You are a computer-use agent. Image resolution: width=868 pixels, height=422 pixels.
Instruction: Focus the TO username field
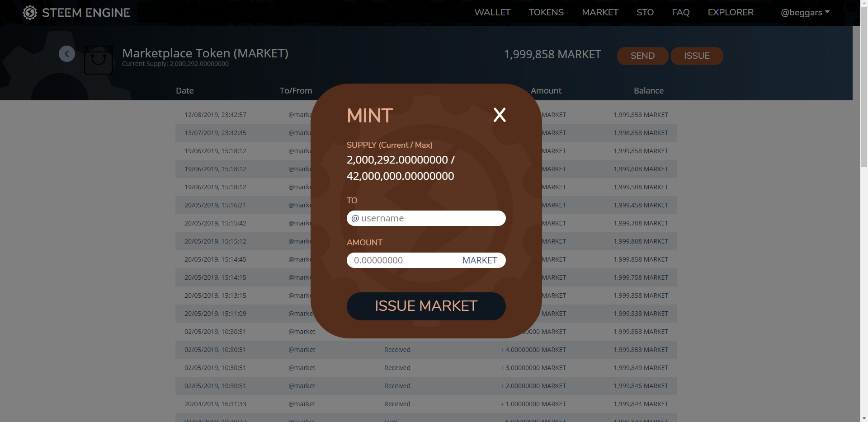[x=426, y=218]
